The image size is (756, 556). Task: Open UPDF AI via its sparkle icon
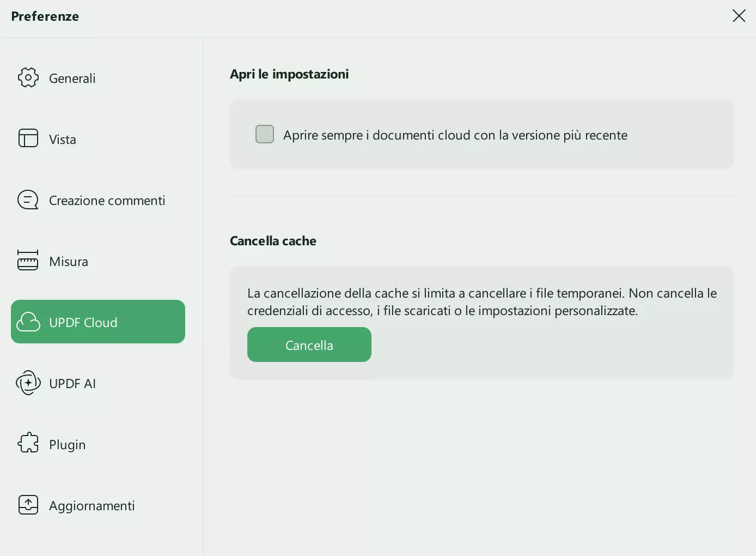[x=28, y=383]
